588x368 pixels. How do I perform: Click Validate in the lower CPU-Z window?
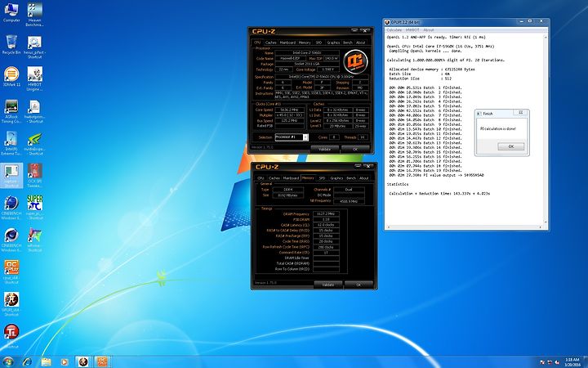point(328,285)
